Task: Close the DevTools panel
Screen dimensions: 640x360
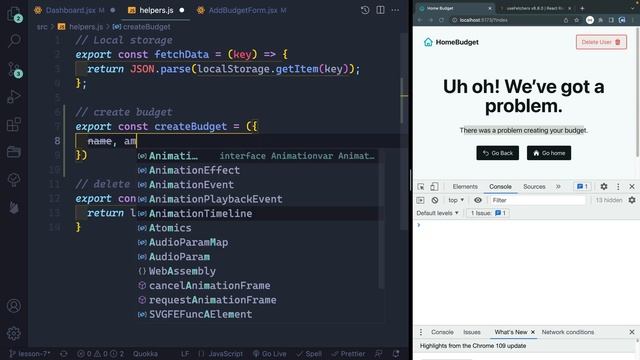Action: coord(632,187)
